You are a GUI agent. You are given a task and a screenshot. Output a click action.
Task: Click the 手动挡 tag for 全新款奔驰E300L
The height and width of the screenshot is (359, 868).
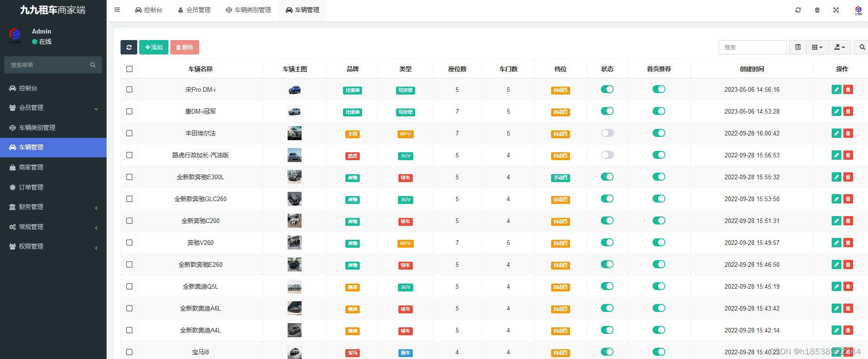[560, 178]
